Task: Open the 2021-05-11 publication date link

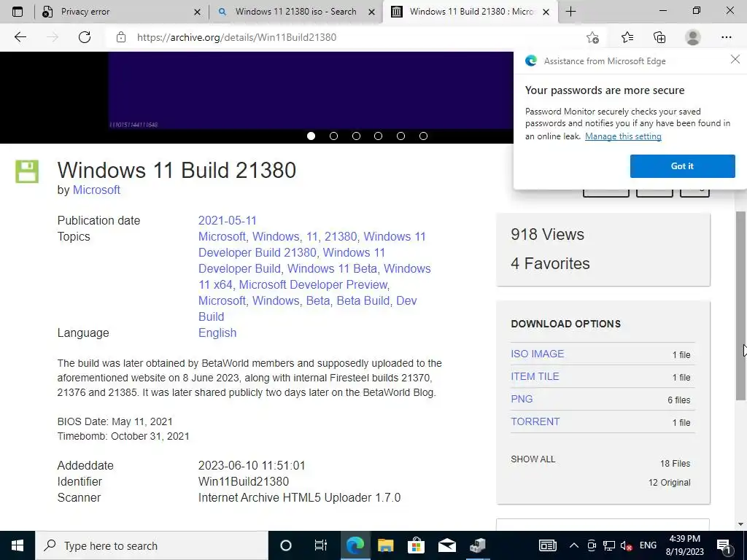Action: tap(228, 220)
